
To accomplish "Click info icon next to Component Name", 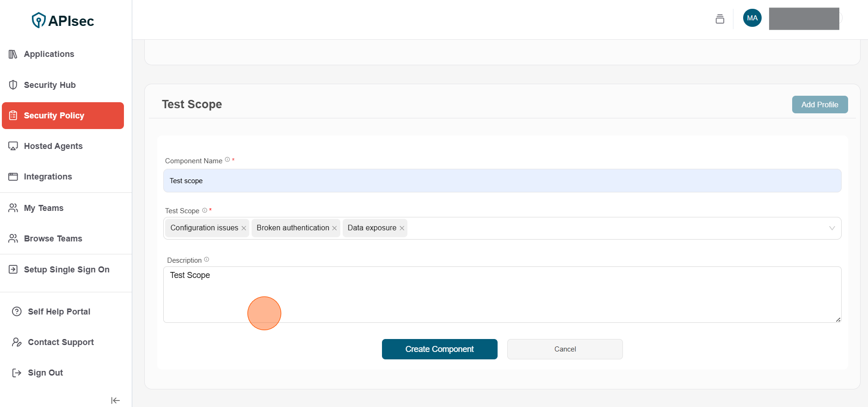I will (x=227, y=160).
